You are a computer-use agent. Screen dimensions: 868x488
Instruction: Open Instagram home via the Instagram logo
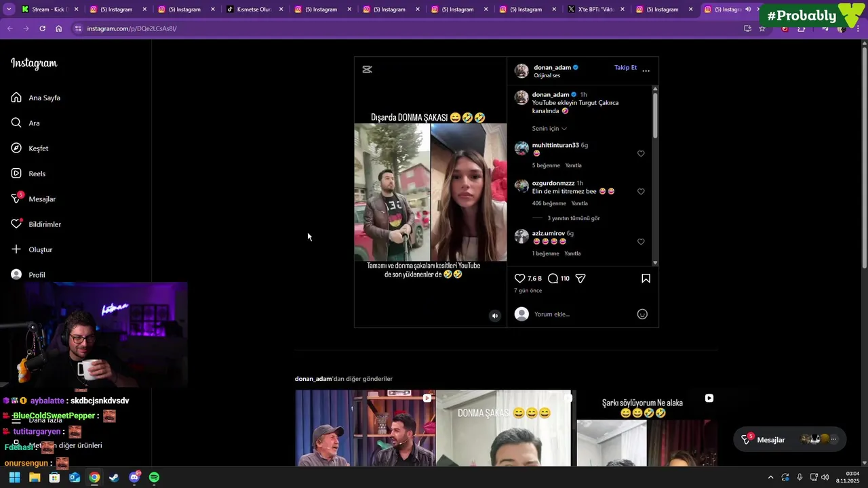[34, 64]
